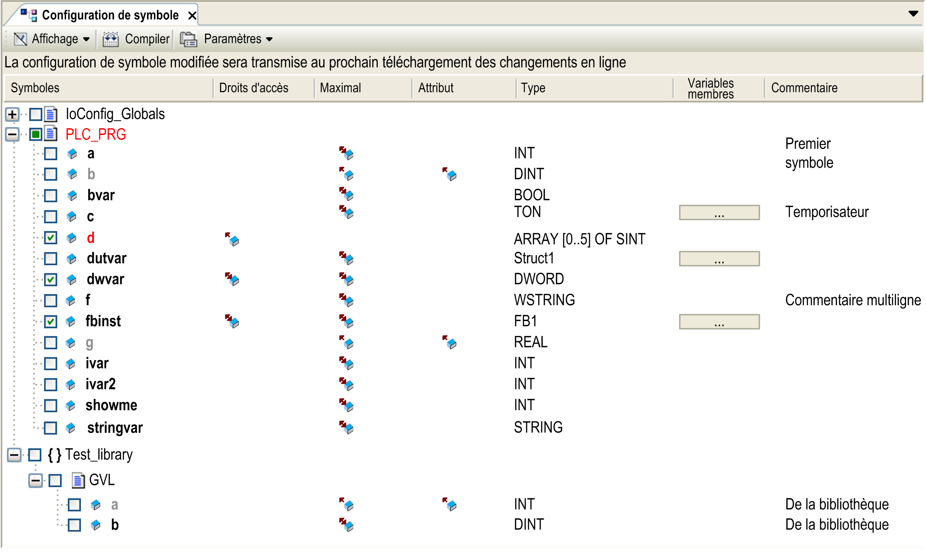Expand the IoConfig_Globals tree node
Screen dimensions: 926x560
click(x=12, y=114)
